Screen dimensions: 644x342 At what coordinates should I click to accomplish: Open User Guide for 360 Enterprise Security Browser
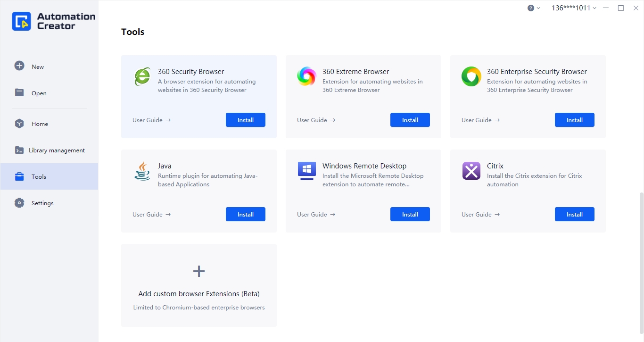pyautogui.click(x=480, y=120)
